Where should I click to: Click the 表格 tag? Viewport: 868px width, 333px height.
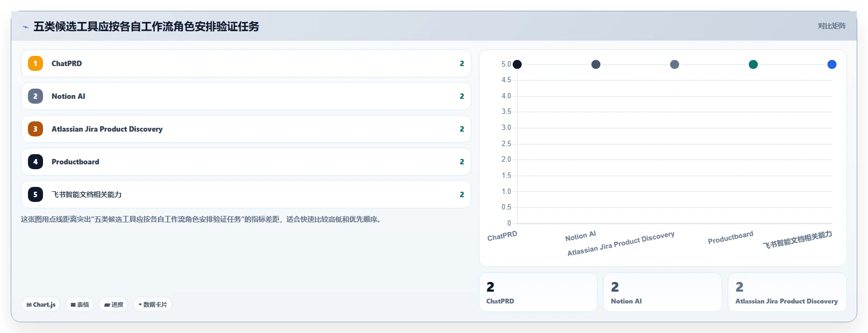coord(80,305)
